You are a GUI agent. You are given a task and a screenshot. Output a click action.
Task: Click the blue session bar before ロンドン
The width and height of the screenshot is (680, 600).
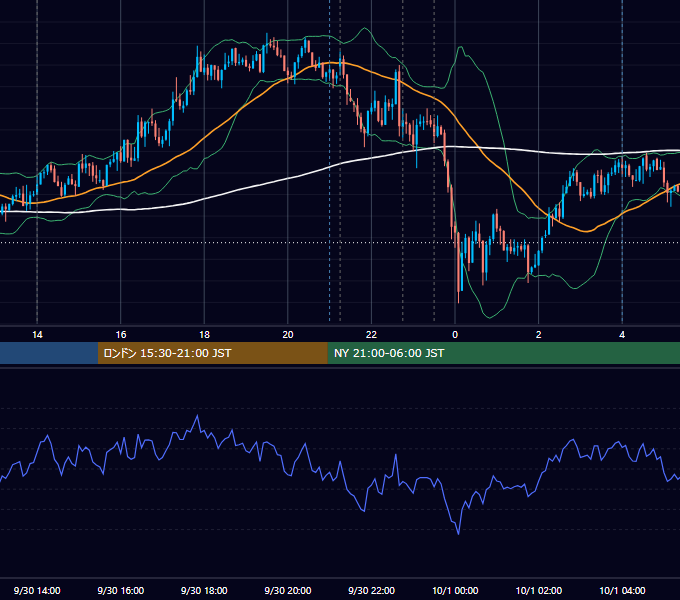49,353
